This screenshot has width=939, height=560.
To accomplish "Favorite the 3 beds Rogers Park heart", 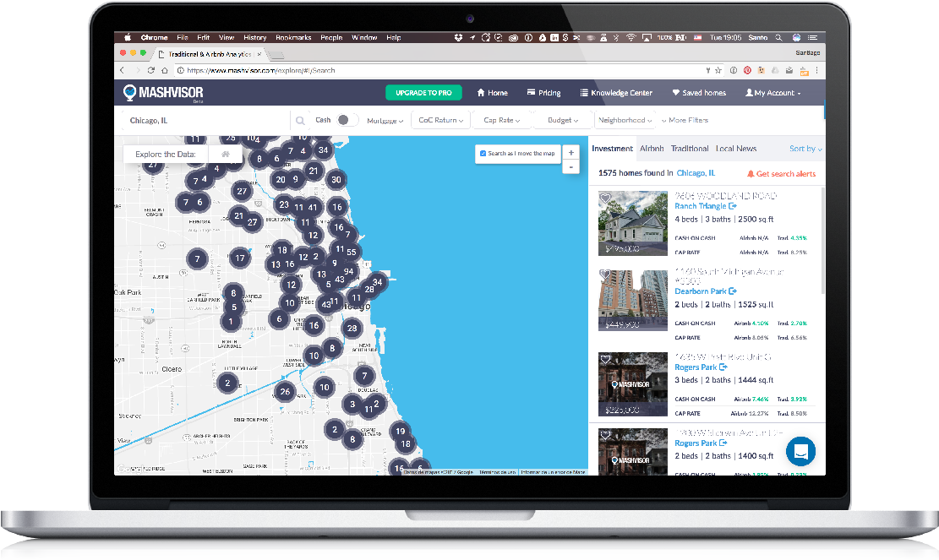I will (x=605, y=359).
